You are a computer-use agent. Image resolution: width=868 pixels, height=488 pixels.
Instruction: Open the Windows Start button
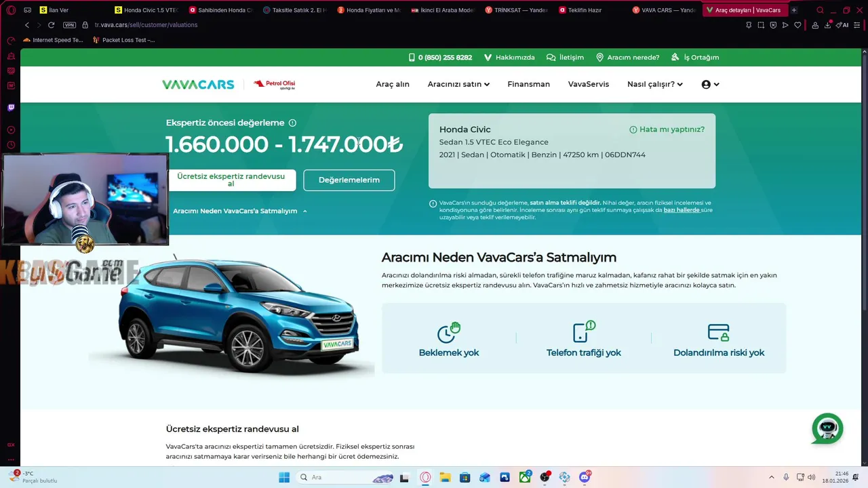point(284,477)
